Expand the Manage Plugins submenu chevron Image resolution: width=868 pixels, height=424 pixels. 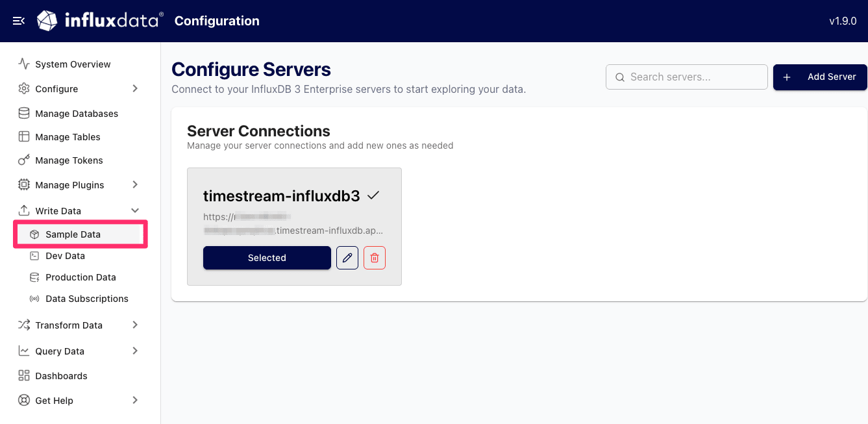tap(135, 184)
